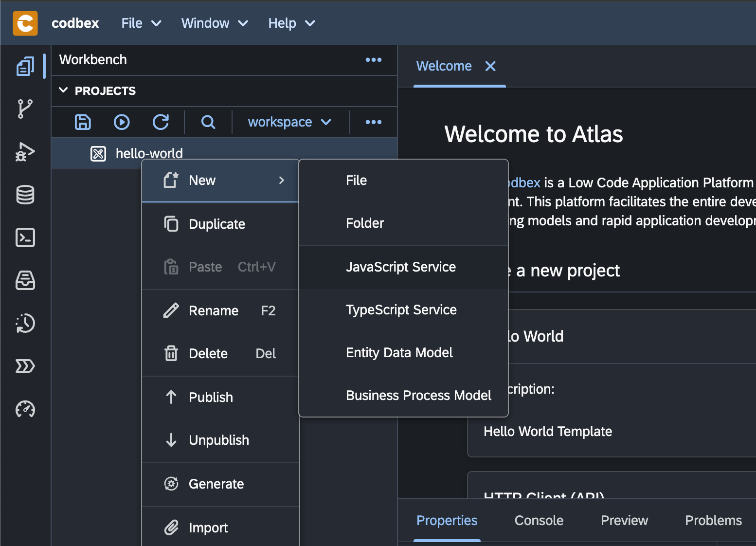
Task: Choose Rename in context menu
Action: pos(220,311)
